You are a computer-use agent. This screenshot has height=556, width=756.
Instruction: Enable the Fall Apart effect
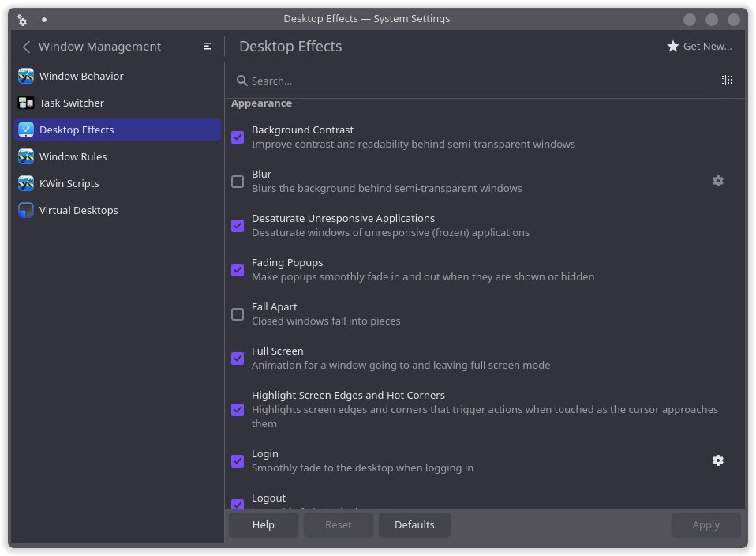[238, 314]
